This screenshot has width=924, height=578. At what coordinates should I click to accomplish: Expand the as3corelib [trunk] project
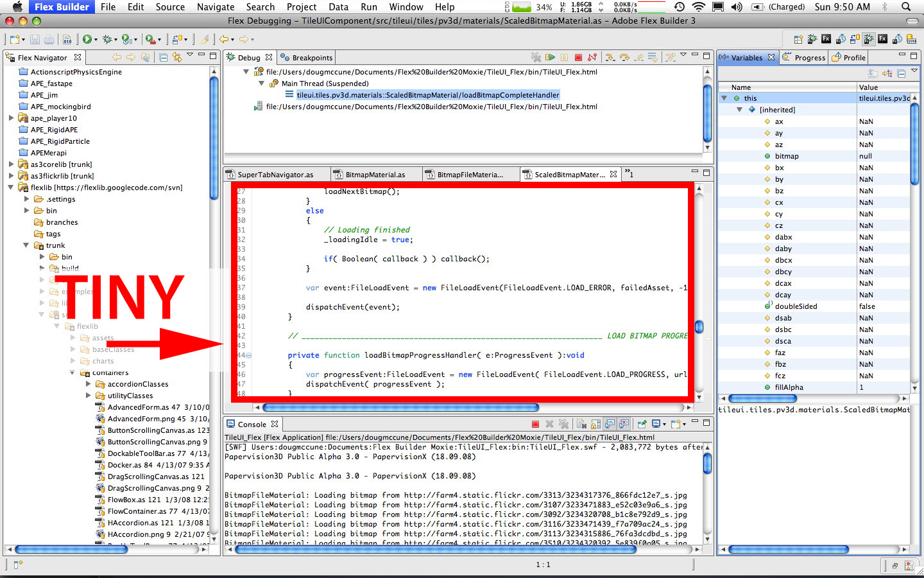(11, 164)
